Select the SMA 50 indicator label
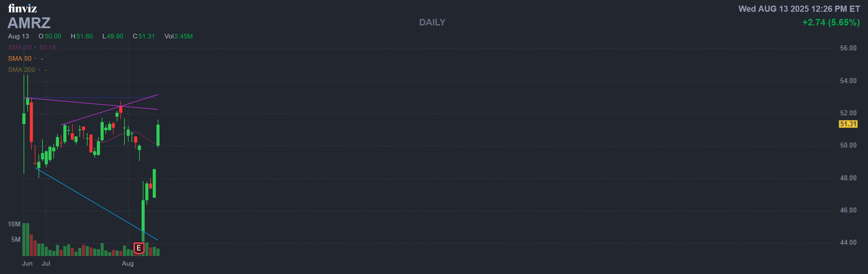The image size is (868, 274). [x=20, y=59]
